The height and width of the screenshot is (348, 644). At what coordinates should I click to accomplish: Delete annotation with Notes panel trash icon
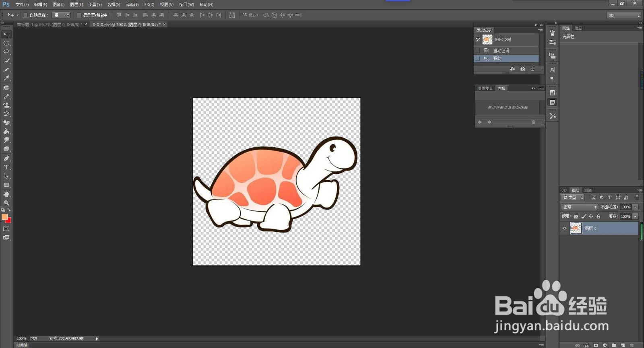(533, 122)
